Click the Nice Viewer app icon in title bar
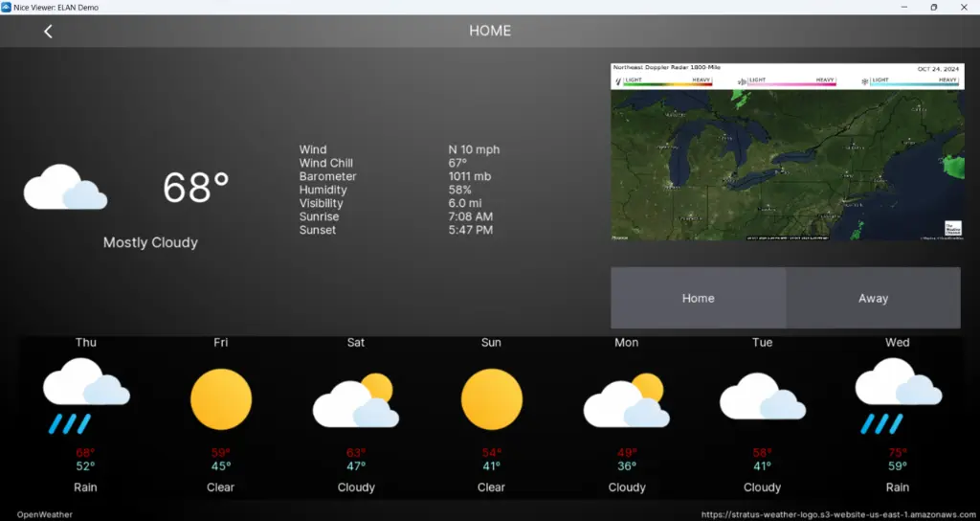This screenshot has width=980, height=521. point(7,7)
